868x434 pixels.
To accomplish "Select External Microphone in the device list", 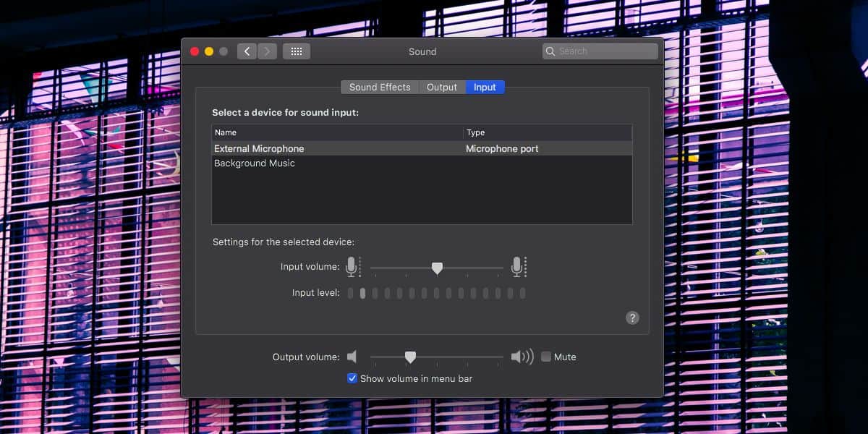I will 422,148.
